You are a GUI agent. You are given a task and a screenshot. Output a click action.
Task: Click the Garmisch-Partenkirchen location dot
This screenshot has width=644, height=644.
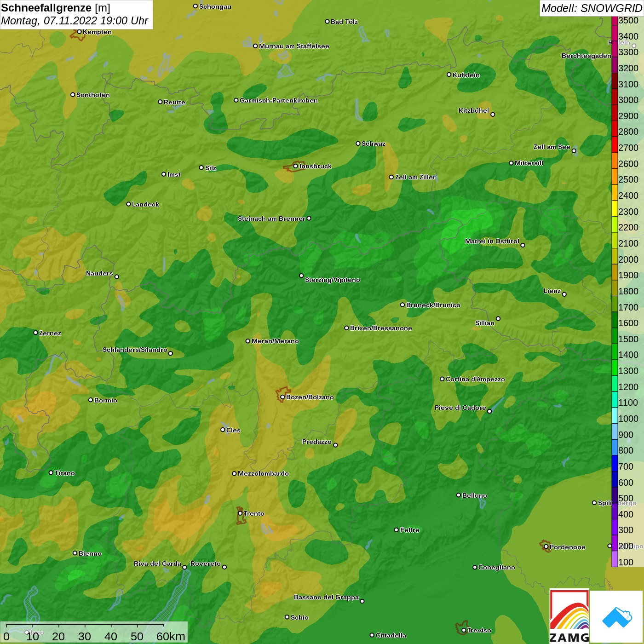(236, 100)
